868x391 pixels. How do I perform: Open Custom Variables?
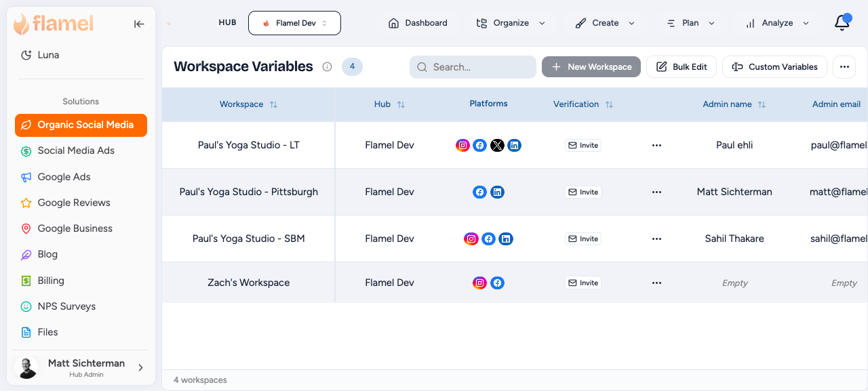(x=774, y=66)
